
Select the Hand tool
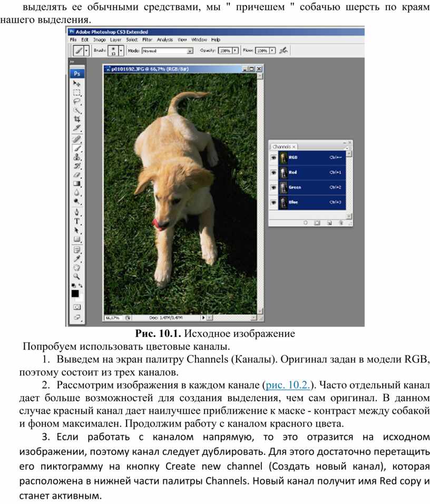click(76, 268)
